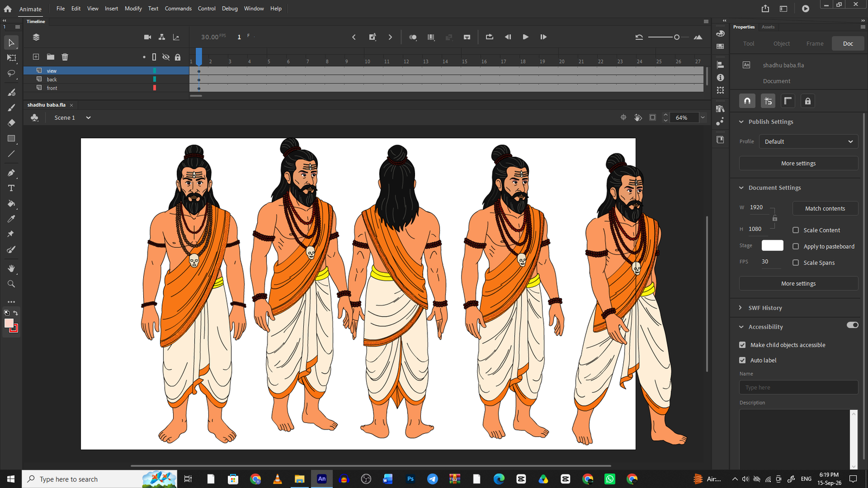Select the Eyedropper tool
The image size is (868, 488).
click(11, 219)
